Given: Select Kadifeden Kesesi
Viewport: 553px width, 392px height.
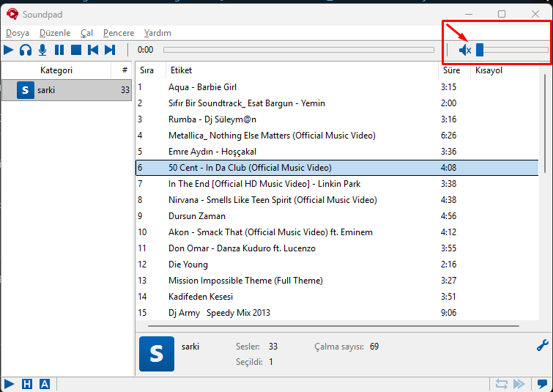Looking at the screenshot, I should point(337,297).
